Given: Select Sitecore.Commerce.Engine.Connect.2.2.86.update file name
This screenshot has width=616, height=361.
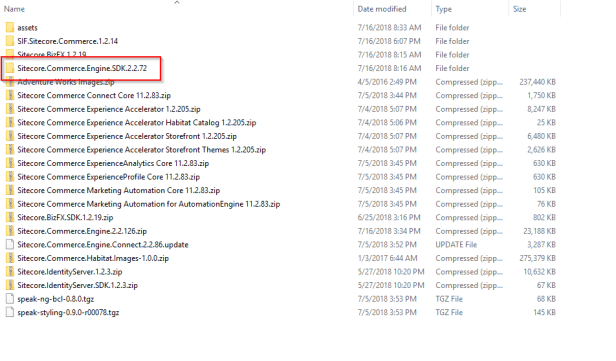Looking at the screenshot, I should coord(103,244).
